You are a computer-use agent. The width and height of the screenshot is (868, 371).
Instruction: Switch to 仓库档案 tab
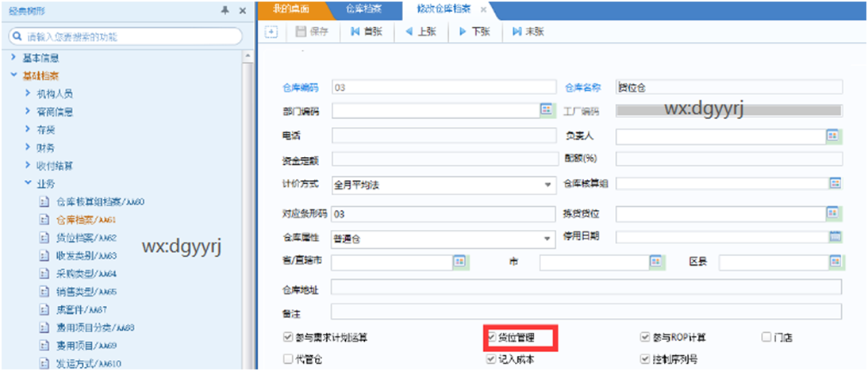click(363, 10)
